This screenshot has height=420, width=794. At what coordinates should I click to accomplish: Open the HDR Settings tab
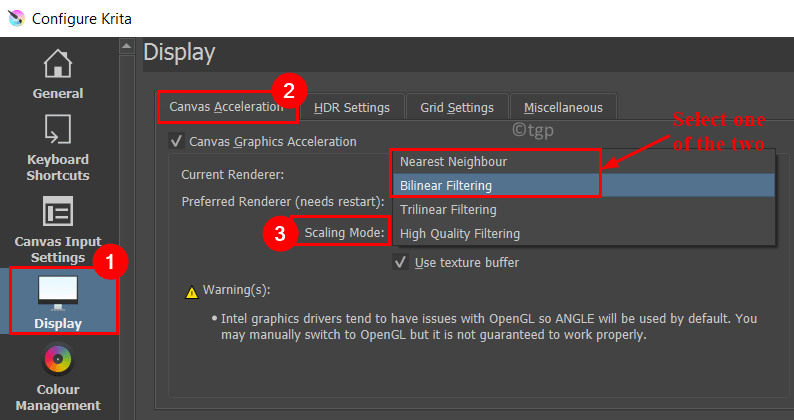point(352,108)
